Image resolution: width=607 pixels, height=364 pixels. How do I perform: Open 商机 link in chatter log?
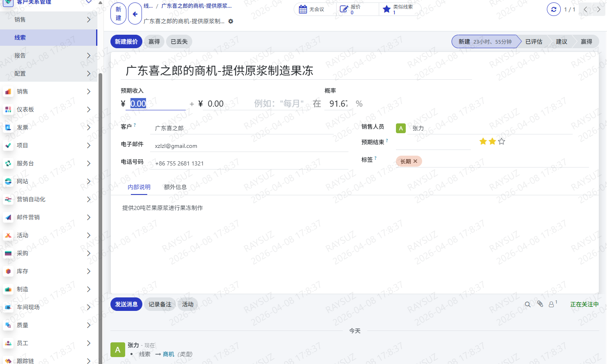click(169, 354)
